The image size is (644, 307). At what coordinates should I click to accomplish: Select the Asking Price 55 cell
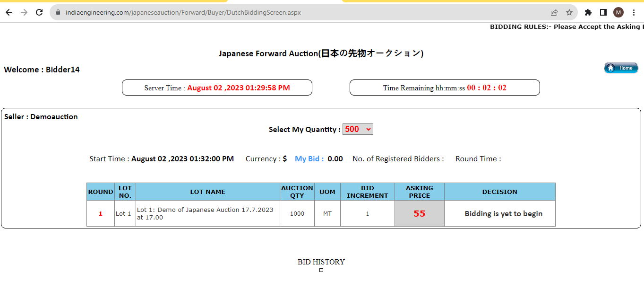point(420,213)
